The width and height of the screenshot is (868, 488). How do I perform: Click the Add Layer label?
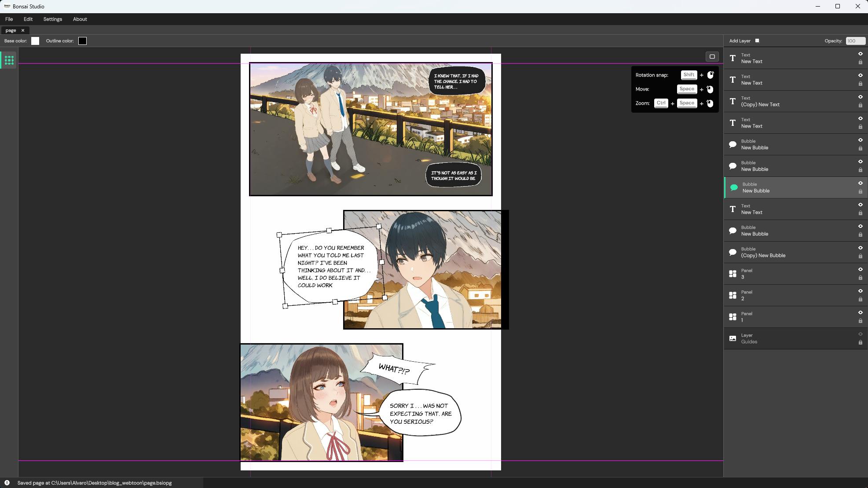740,41
